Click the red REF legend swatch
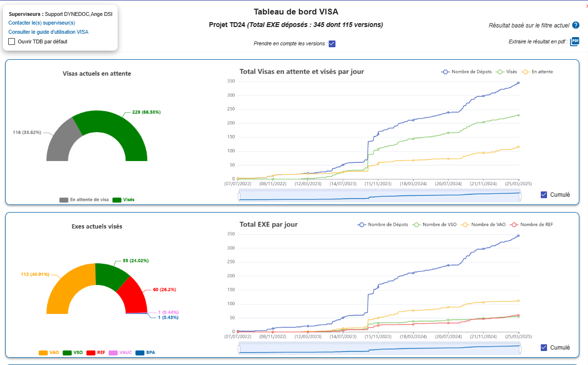The height and width of the screenshot is (365, 588). tap(90, 352)
